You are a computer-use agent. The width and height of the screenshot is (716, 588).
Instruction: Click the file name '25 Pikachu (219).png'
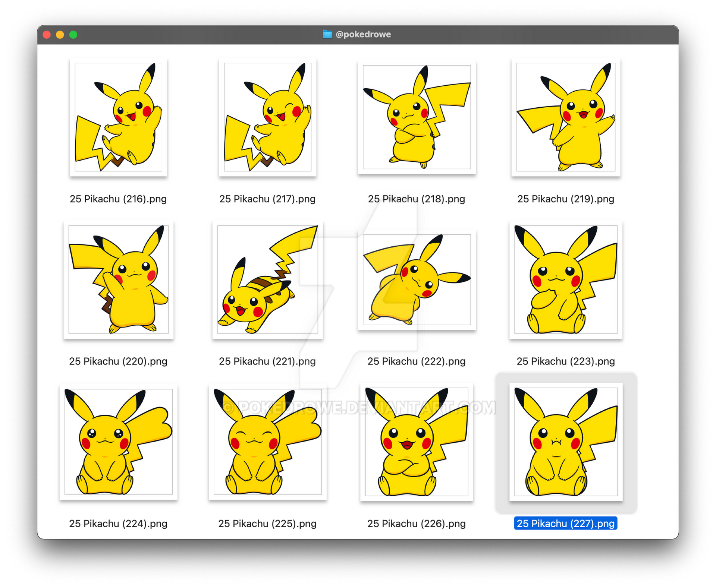(x=566, y=199)
